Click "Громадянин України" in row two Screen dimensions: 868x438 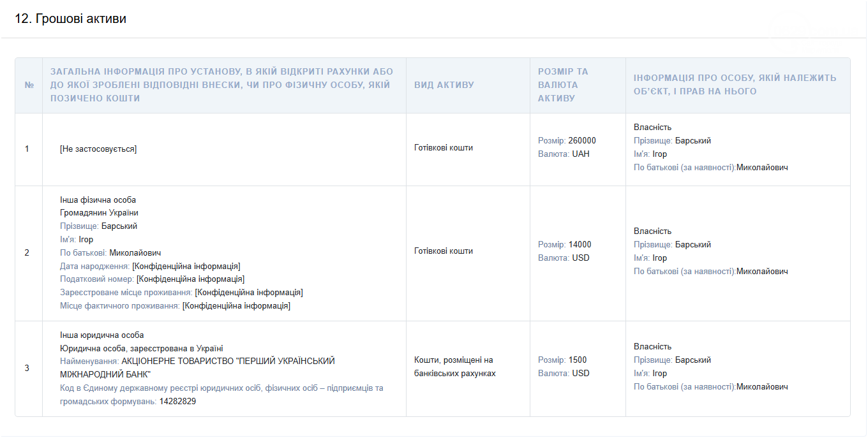point(99,213)
